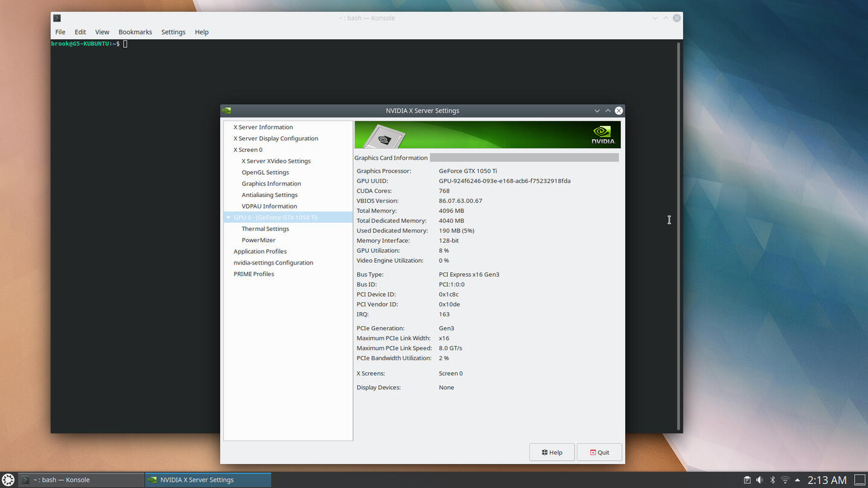Screen dimensions: 868x488
Task: Open the clipboard tray icon
Action: pos(747,480)
